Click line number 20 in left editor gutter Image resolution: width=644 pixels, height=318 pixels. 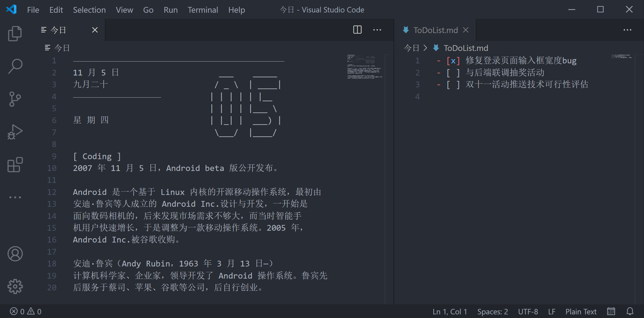tap(52, 288)
